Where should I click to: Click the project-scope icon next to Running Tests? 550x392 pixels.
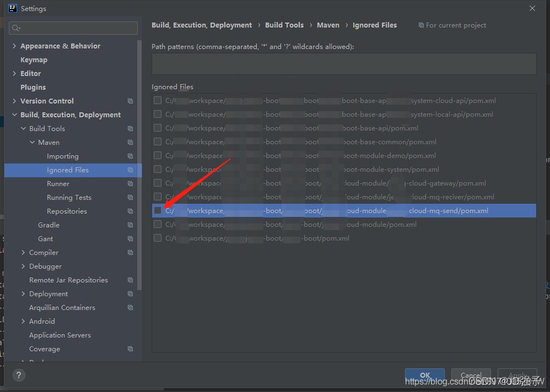(130, 197)
